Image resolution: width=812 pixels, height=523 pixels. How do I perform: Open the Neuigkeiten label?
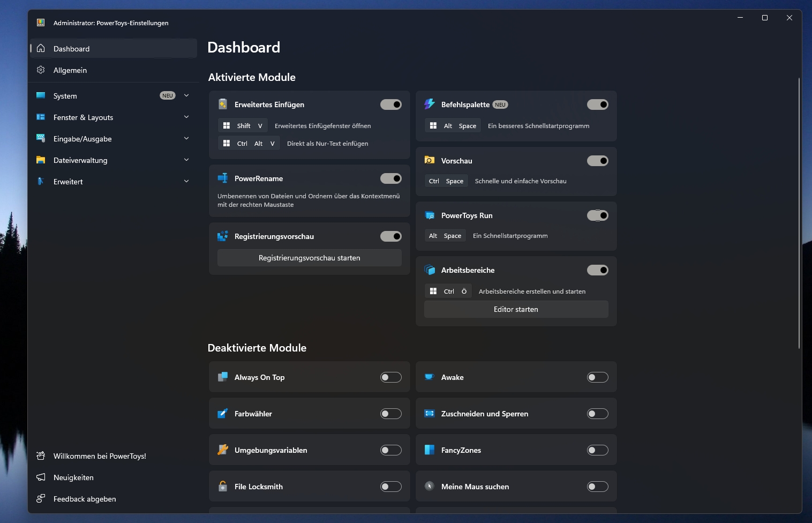pyautogui.click(x=73, y=477)
